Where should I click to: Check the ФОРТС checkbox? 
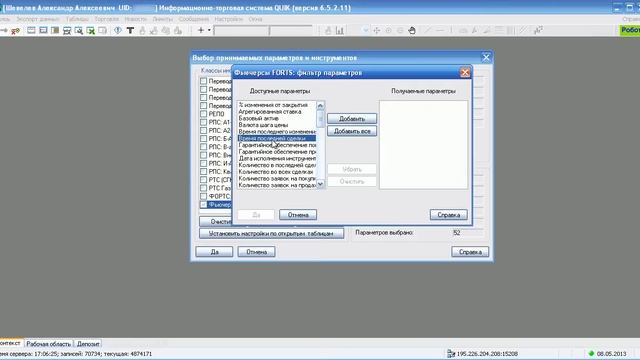coord(203,196)
